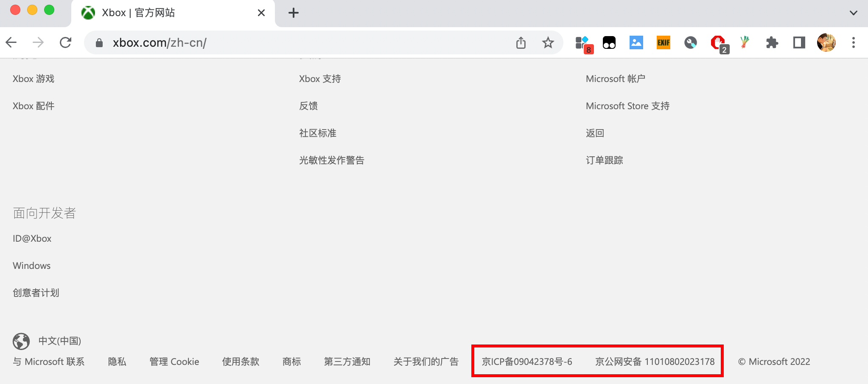Open 社区标准 link

(318, 133)
